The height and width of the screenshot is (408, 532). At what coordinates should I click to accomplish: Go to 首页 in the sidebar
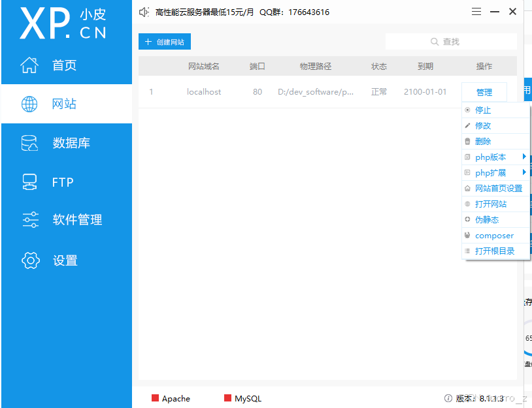click(64, 65)
